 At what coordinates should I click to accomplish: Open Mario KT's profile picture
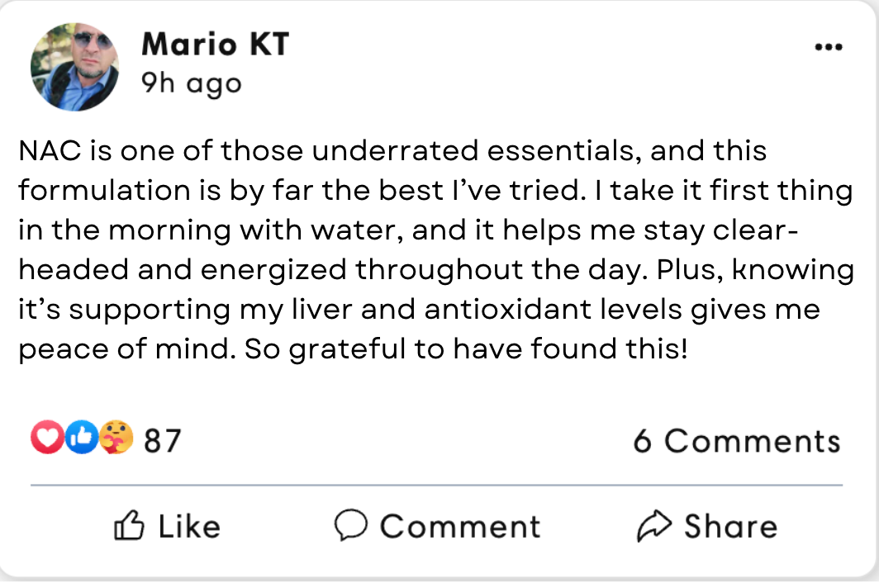(74, 66)
